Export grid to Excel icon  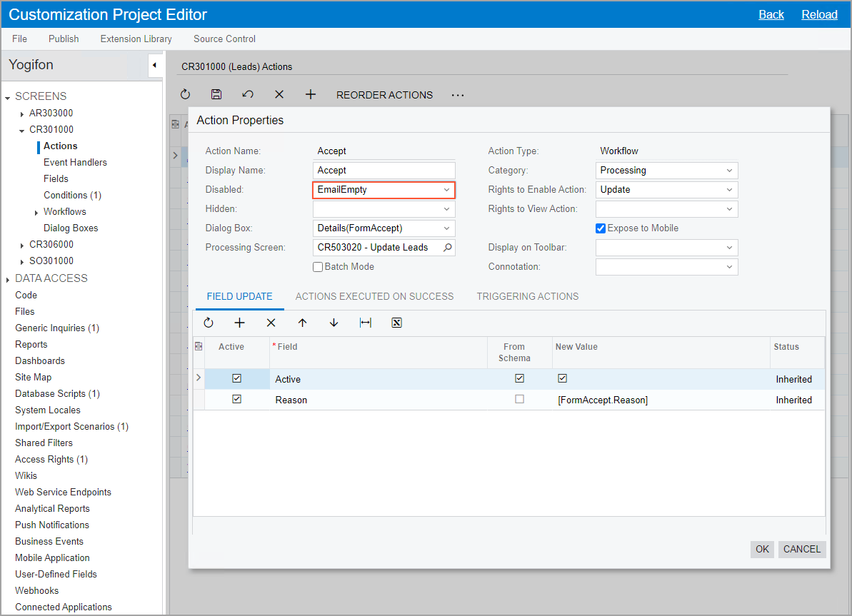[x=396, y=323]
